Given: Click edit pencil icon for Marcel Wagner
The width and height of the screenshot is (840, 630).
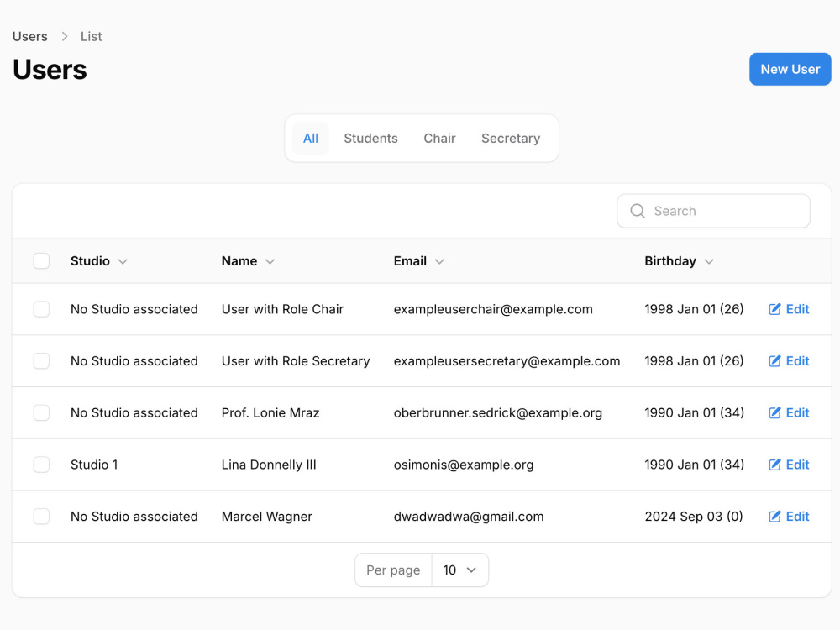Looking at the screenshot, I should (774, 517).
